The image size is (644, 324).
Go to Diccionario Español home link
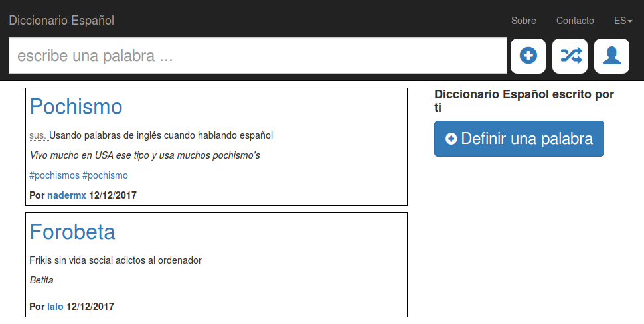[x=62, y=21]
